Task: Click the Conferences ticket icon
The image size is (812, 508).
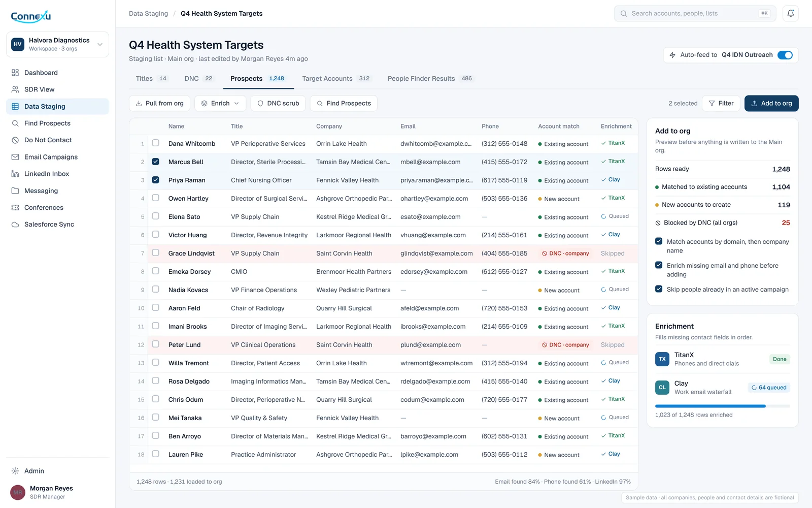Action: point(15,208)
